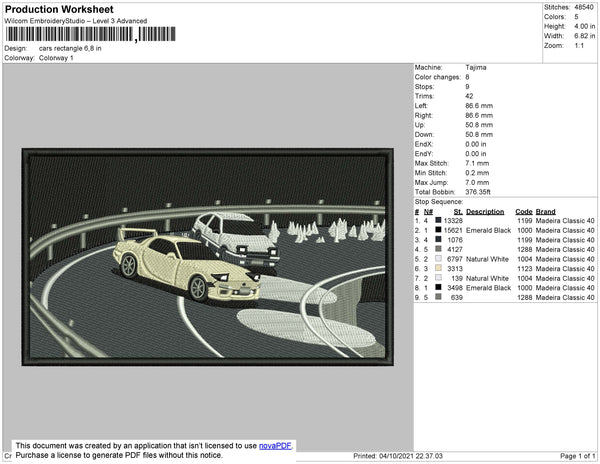Select the gray swatch in stop 9
The height and width of the screenshot is (464, 600).
[437, 297]
